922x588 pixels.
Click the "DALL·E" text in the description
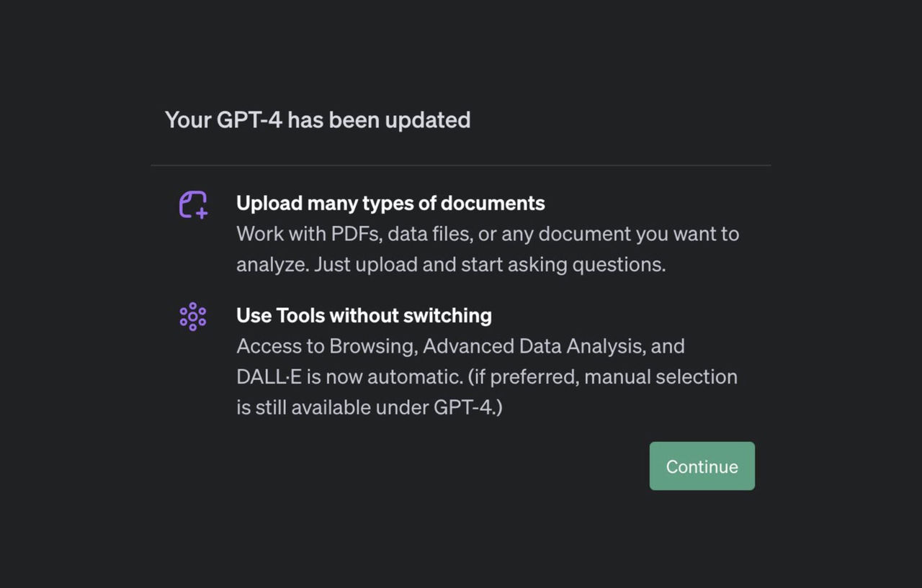268,377
